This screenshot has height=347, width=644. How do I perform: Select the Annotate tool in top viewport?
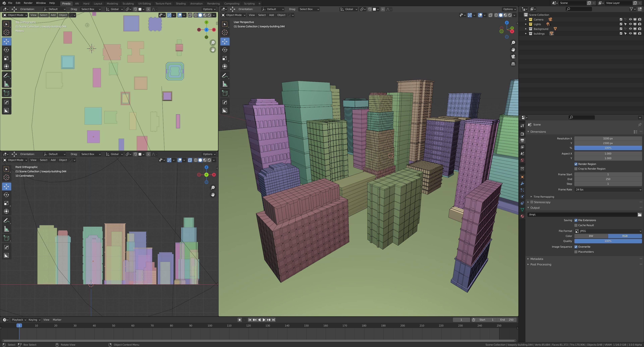[7, 76]
